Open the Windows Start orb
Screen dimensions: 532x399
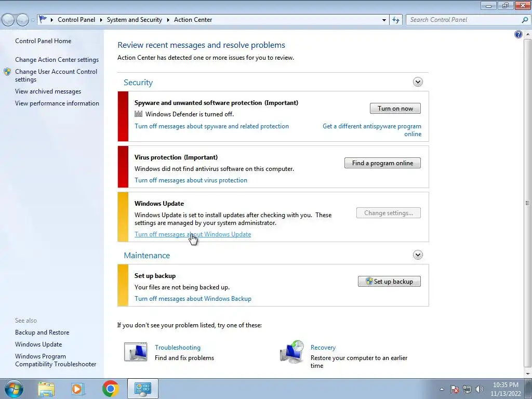tap(14, 389)
